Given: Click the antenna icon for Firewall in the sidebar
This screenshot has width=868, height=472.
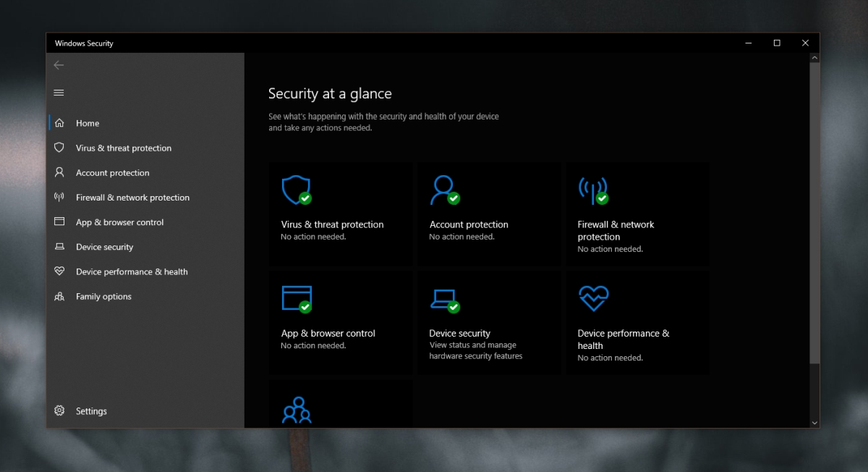Looking at the screenshot, I should tap(59, 197).
